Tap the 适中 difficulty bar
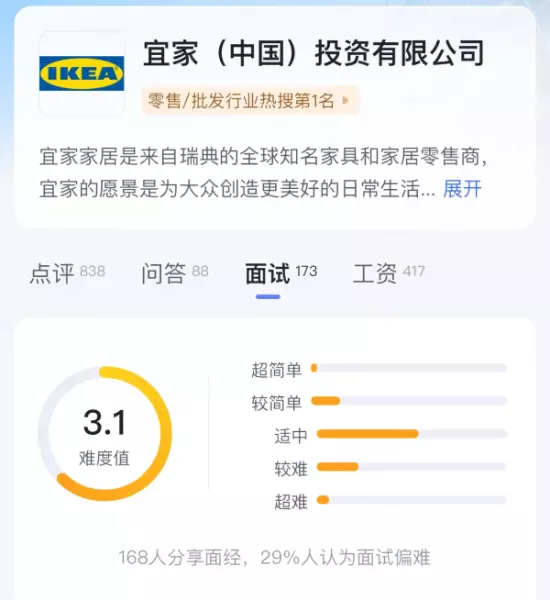 411,434
